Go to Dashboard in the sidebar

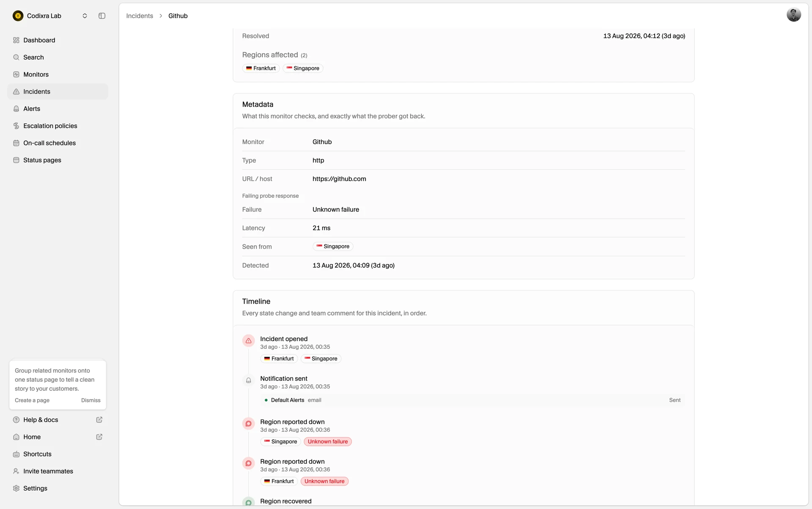pos(58,40)
